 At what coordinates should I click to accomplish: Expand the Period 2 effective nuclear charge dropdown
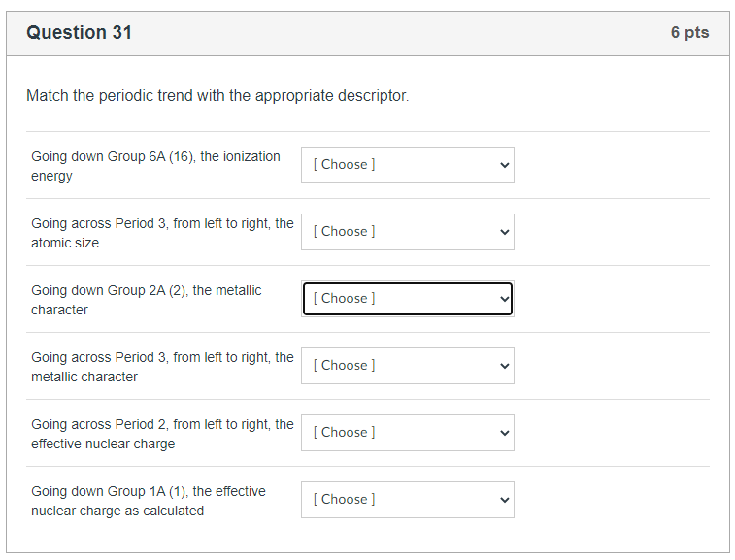(407, 433)
